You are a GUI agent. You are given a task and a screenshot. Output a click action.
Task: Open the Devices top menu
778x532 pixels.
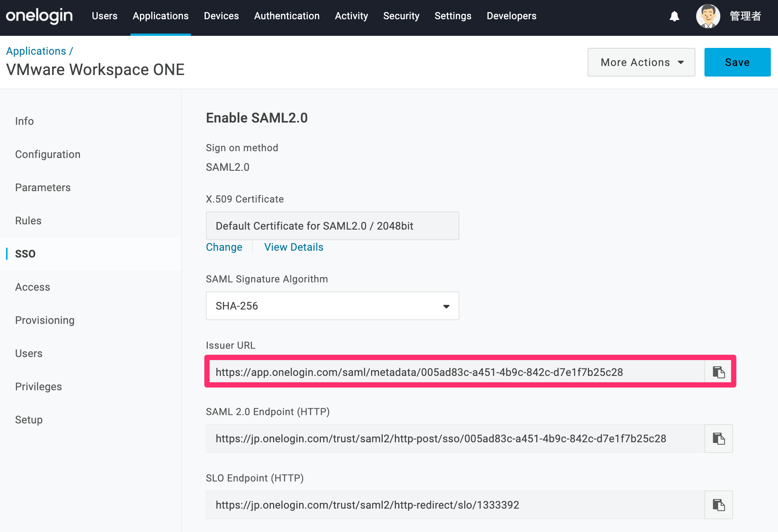point(221,16)
